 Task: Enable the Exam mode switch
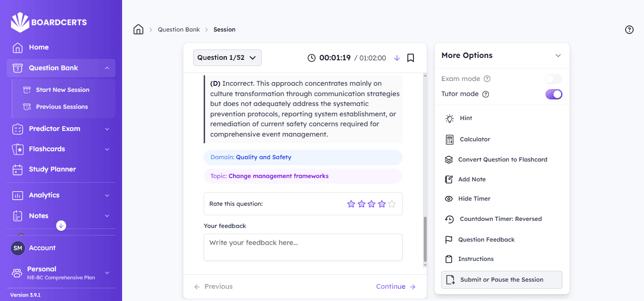553,79
